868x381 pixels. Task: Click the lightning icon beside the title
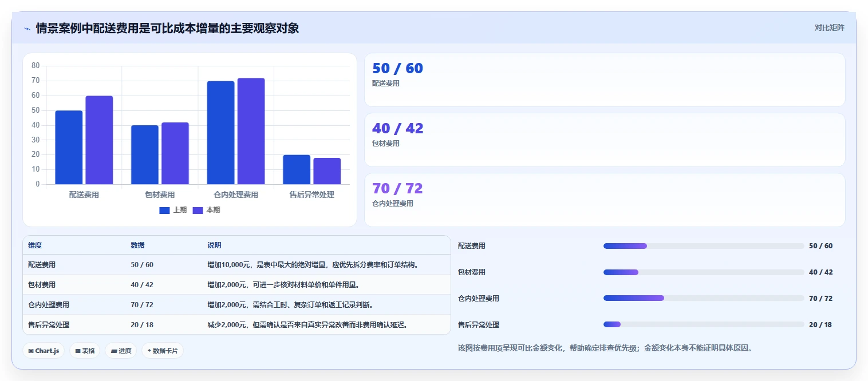tap(27, 29)
